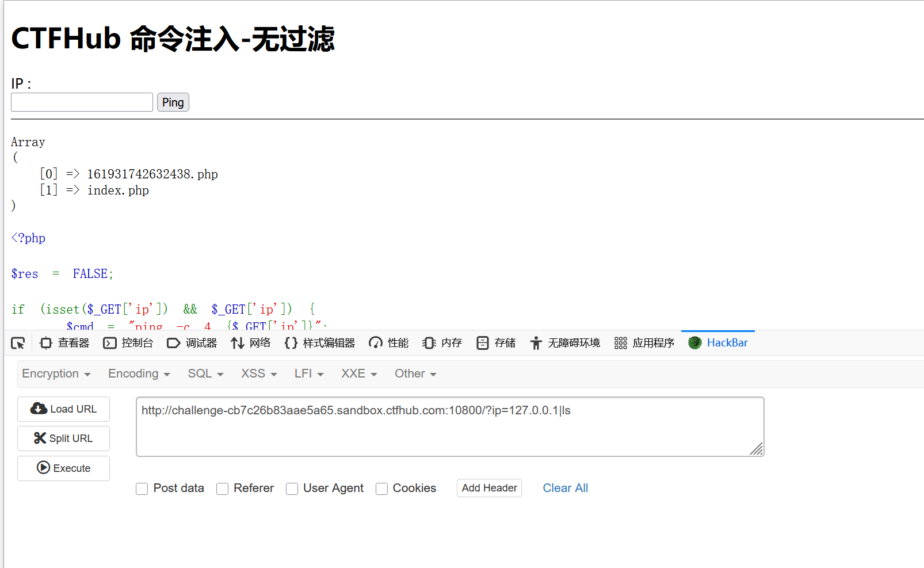The width and height of the screenshot is (924, 568).
Task: Toggle the Cookies checkbox
Action: pos(381,489)
